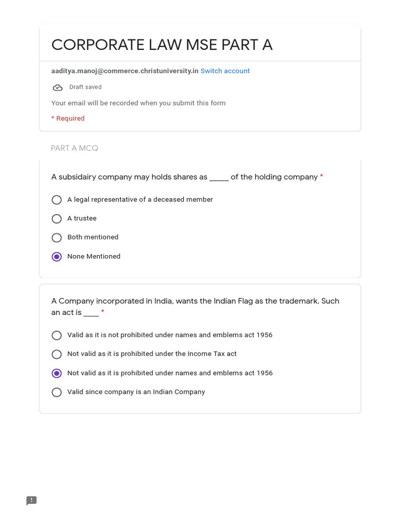
Task: Click the Indian Flag trademark question text
Action: pos(195,301)
